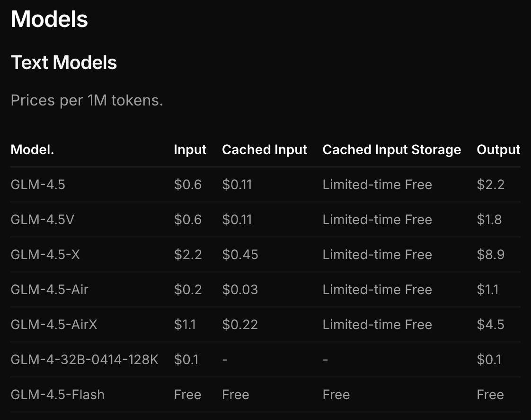The height and width of the screenshot is (420, 531).
Task: Select the GLM-4.5V model name
Action: (42, 219)
